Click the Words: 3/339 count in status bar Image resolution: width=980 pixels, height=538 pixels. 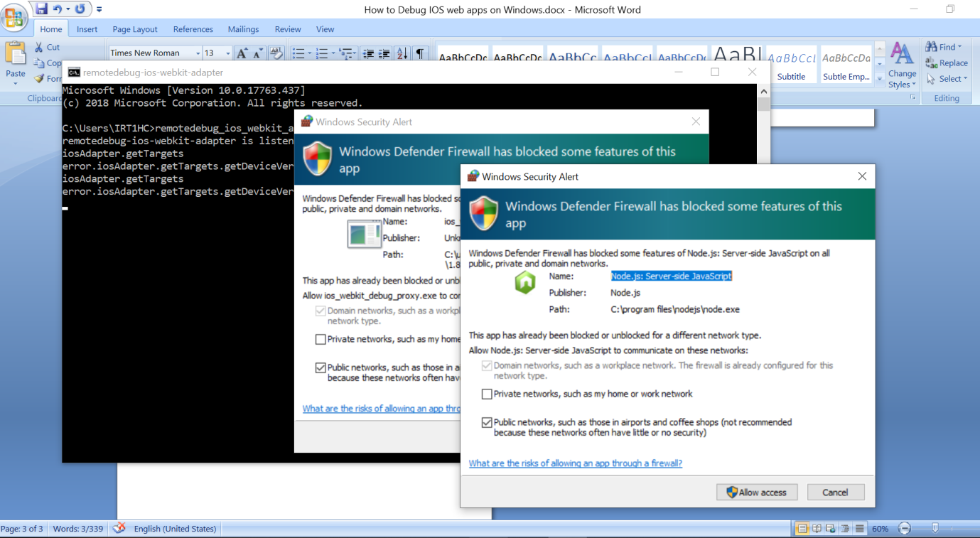77,529
